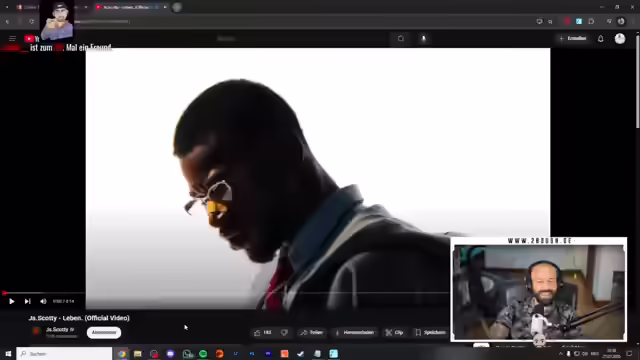Open Photoshop from the taskbar

coord(252,353)
